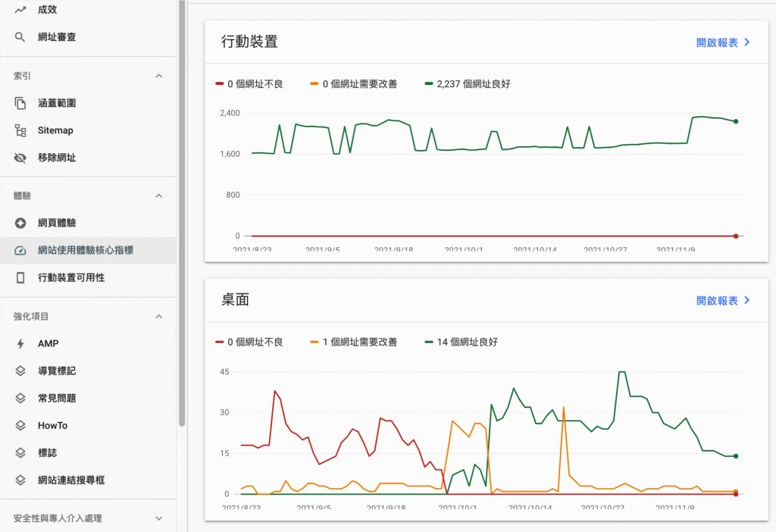Click the 導覽標記 layers icon

tap(20, 371)
